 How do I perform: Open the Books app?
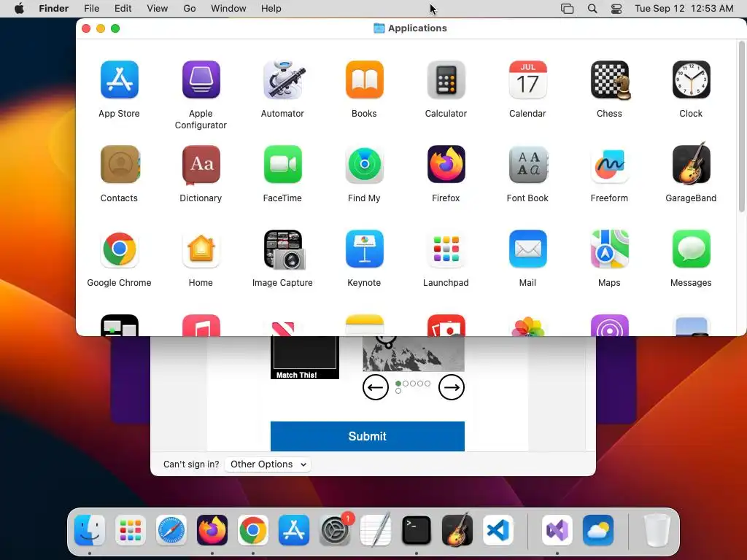point(364,79)
